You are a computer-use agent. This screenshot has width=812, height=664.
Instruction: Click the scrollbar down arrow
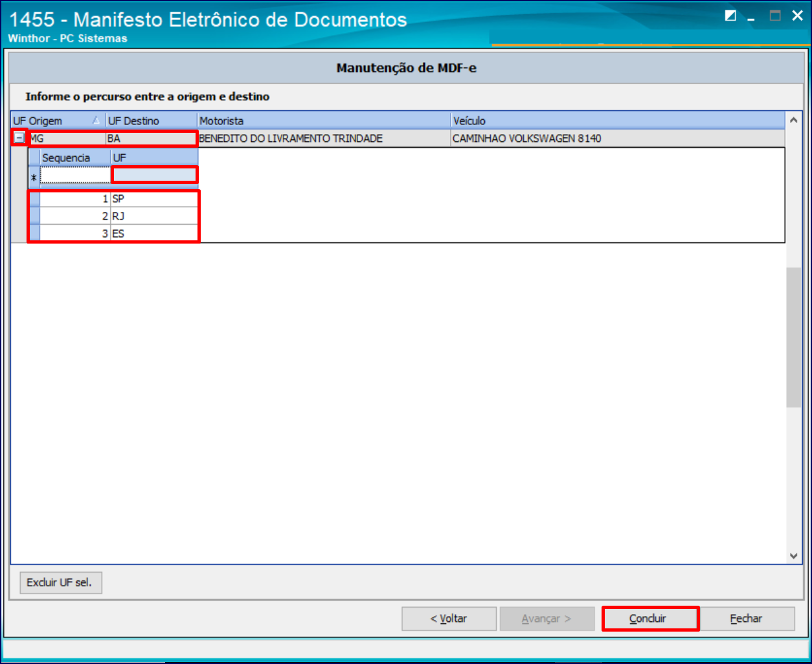coord(794,555)
